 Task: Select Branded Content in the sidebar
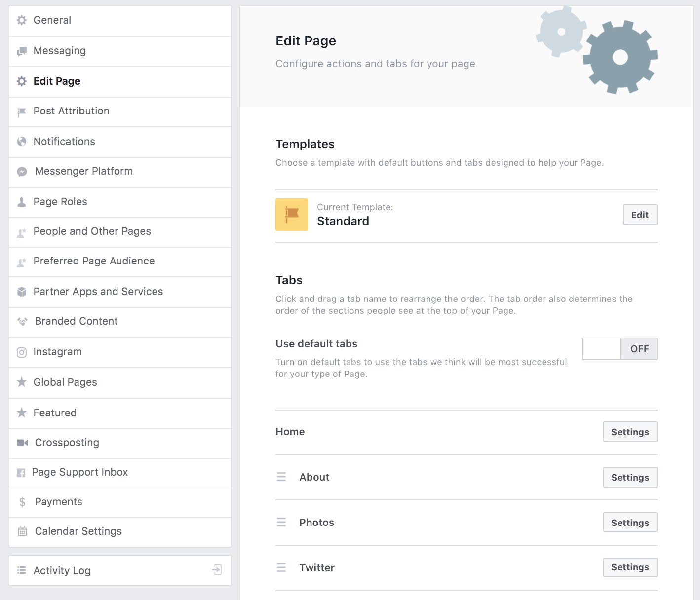76,321
